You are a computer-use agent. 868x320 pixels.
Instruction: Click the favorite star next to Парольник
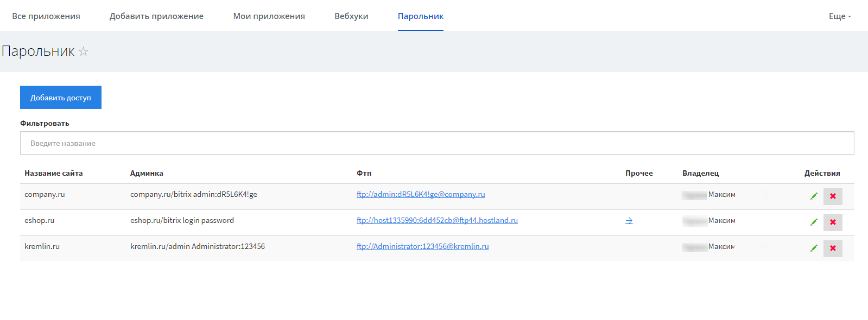(83, 52)
